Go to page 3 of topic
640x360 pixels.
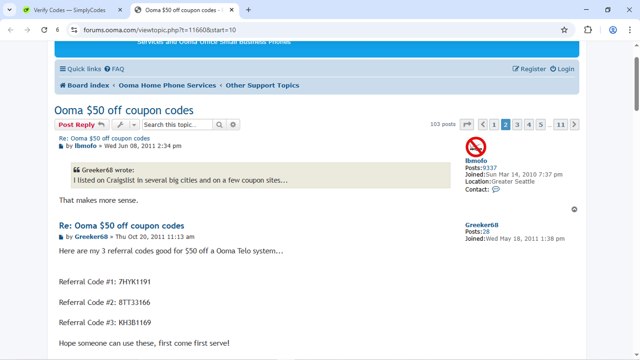tap(517, 124)
